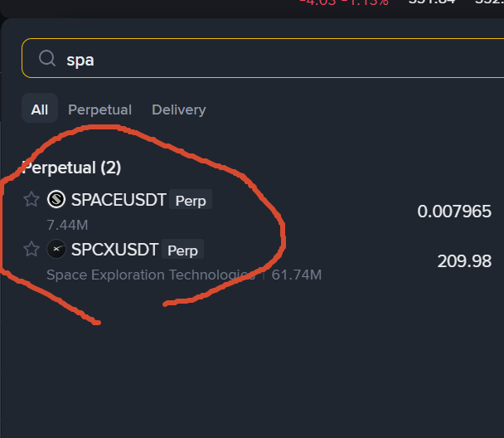Switch to the Delivery tab
This screenshot has width=504, height=438.
coord(179,109)
